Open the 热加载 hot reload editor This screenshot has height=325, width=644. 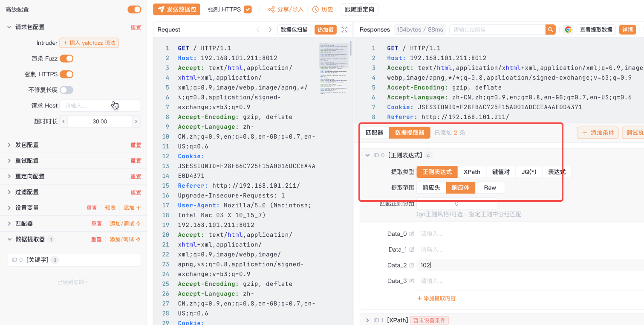326,29
